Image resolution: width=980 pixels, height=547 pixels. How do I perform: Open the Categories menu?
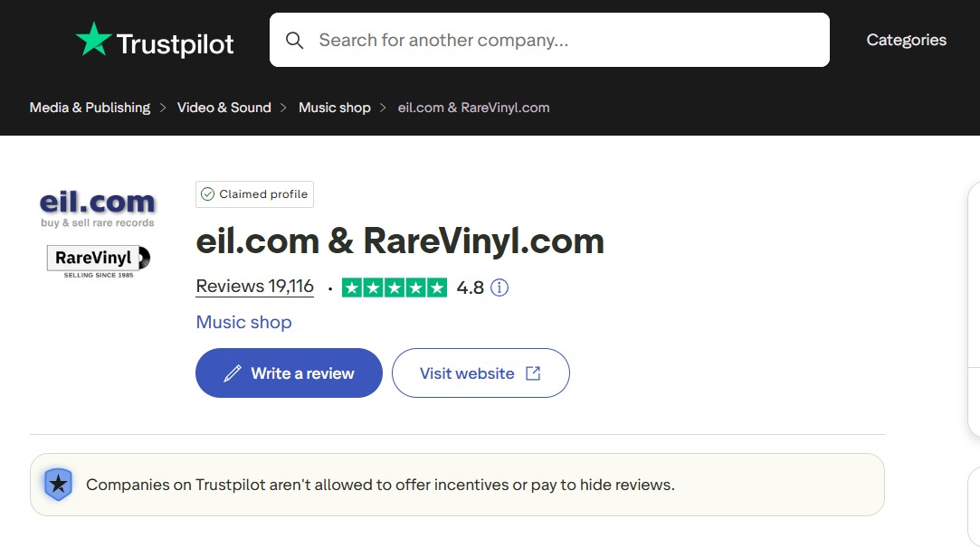(906, 40)
